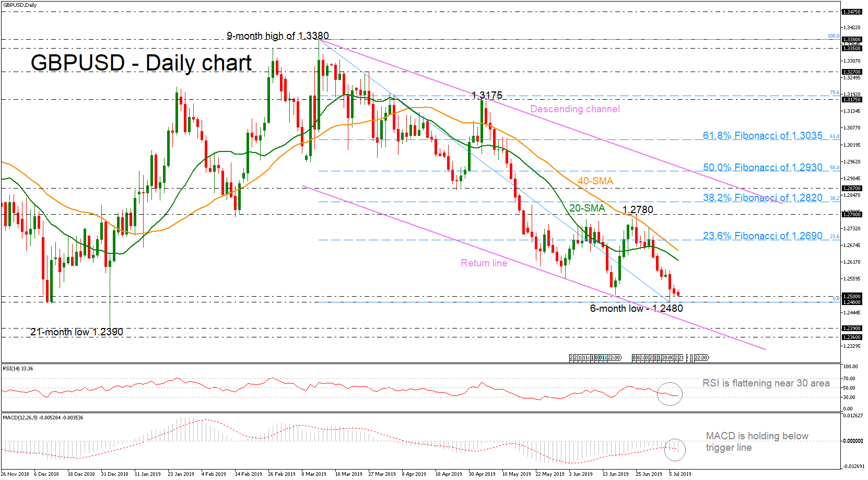Select the 40-SMA label
868x480 pixels.
tap(595, 181)
